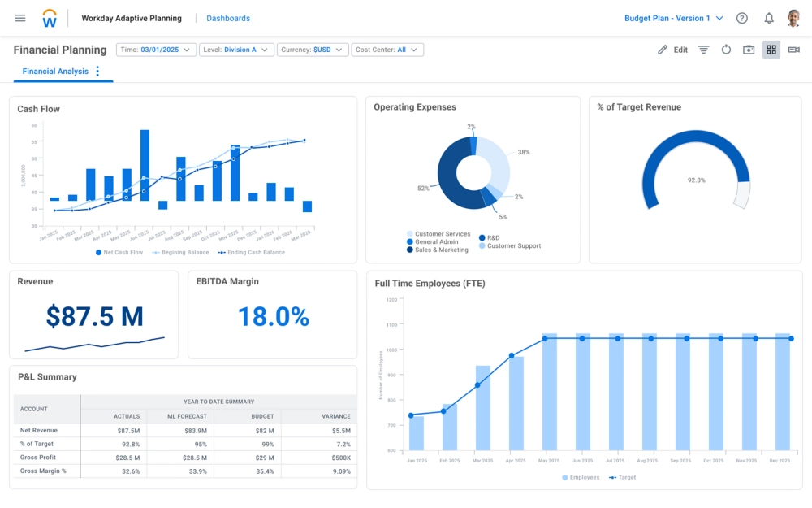The height and width of the screenshot is (508, 812).
Task: Open the Level Division A dropdown
Action: [235, 50]
